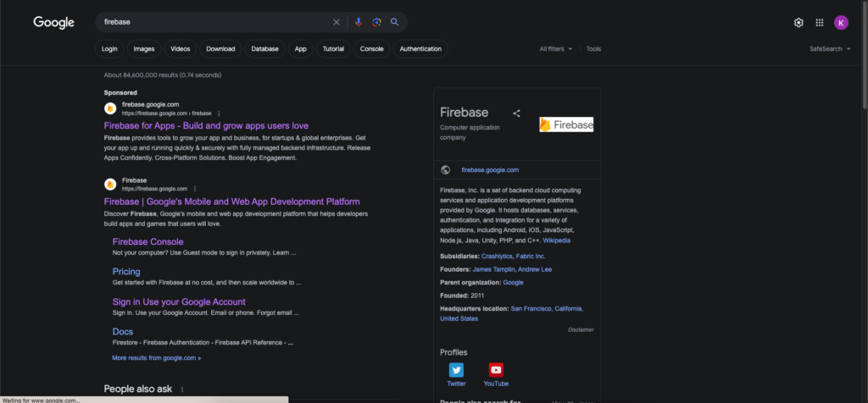Open the account avatar labeled K
The width and height of the screenshot is (868, 403).
point(841,23)
